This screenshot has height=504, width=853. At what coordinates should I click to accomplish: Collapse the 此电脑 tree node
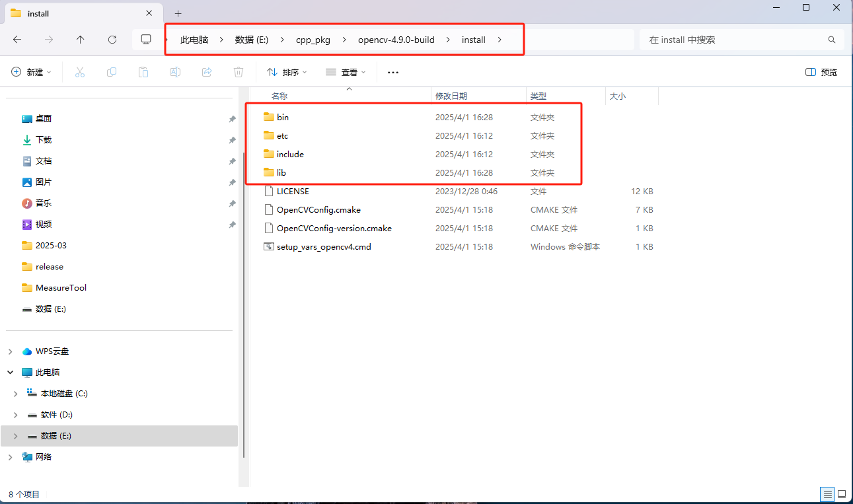[x=11, y=372]
